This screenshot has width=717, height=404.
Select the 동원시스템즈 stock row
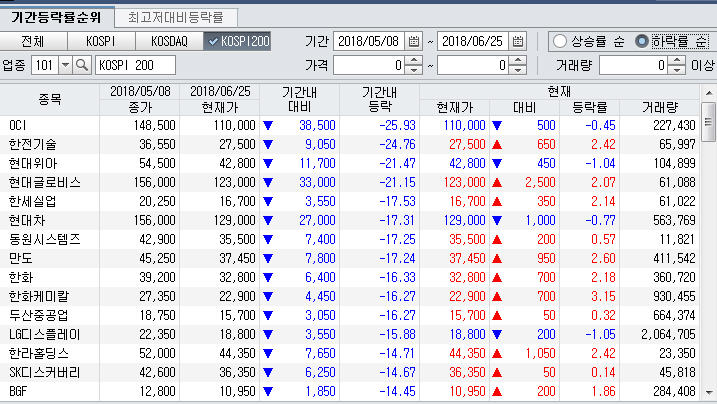pos(350,239)
